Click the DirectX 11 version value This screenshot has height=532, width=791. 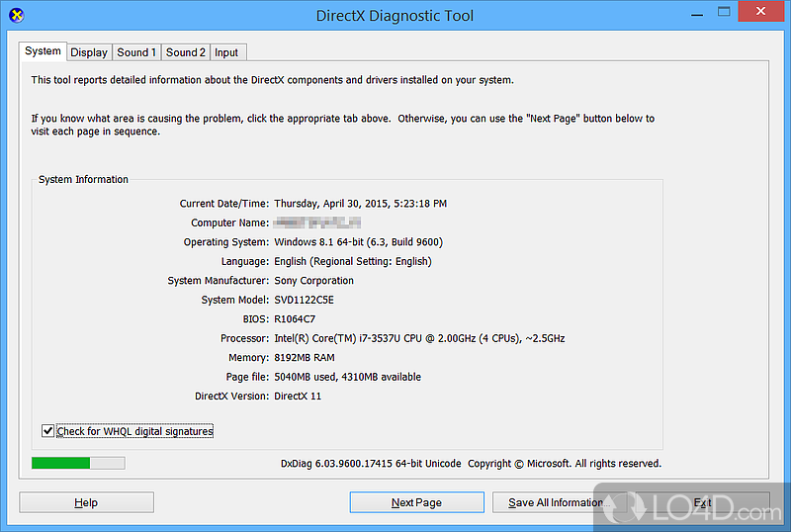pos(298,397)
